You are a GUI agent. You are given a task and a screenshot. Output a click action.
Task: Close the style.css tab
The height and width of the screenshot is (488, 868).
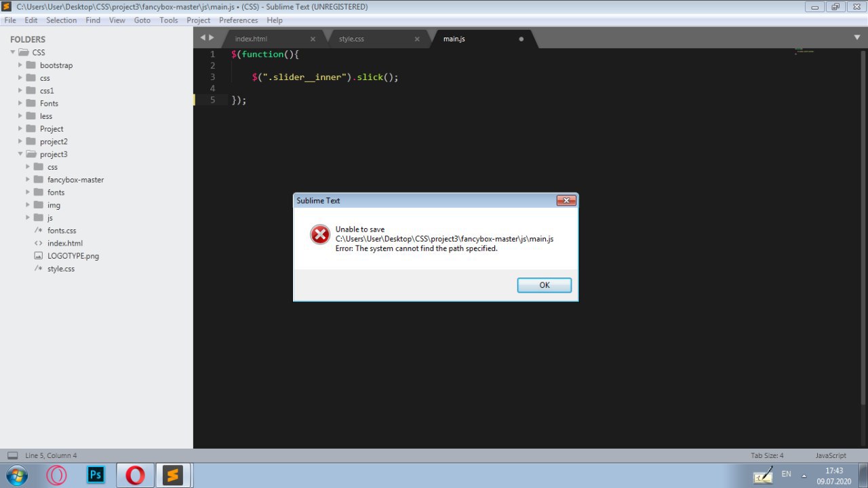point(417,39)
